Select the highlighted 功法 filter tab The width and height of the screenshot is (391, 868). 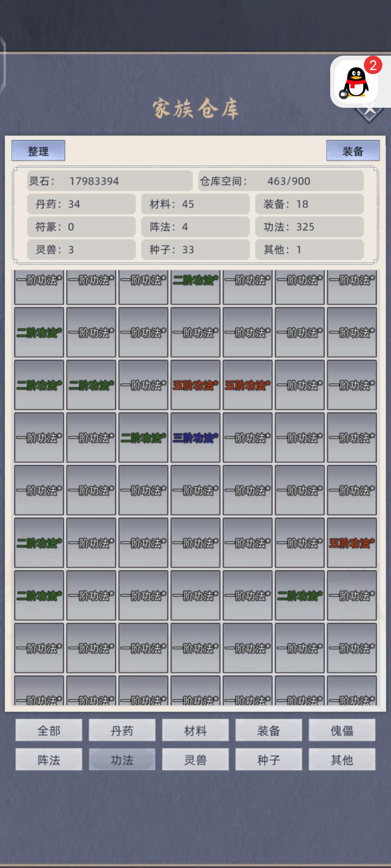point(122,759)
